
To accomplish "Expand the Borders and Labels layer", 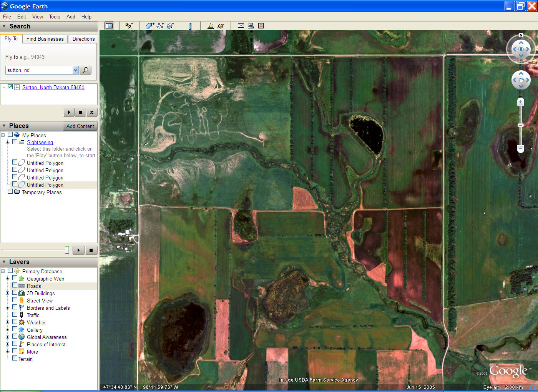I will click(8, 308).
